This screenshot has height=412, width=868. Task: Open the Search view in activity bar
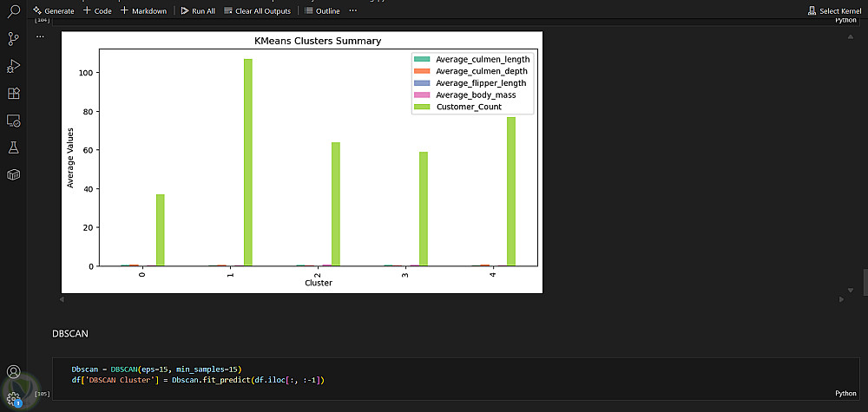pos(13,11)
